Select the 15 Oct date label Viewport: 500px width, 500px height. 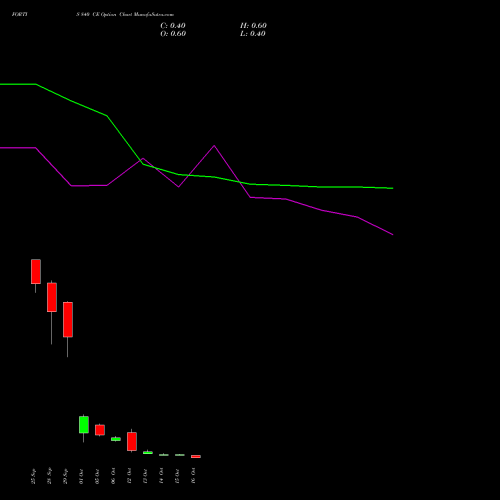(x=177, y=476)
